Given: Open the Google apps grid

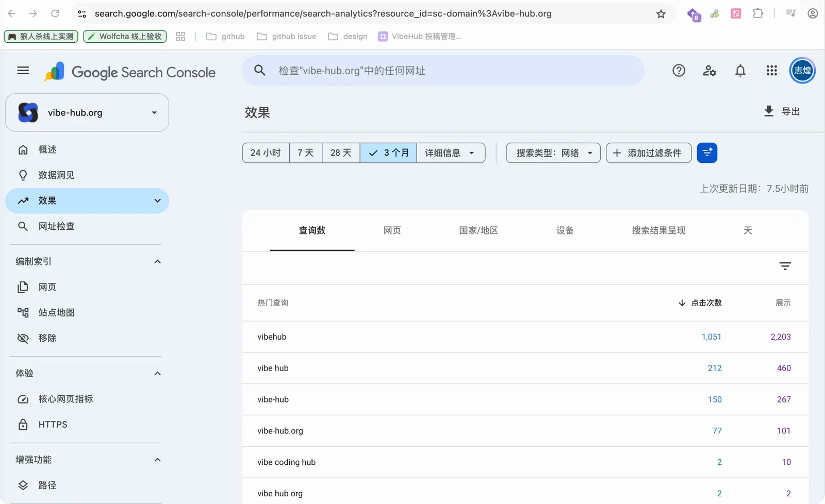Looking at the screenshot, I should tap(771, 71).
